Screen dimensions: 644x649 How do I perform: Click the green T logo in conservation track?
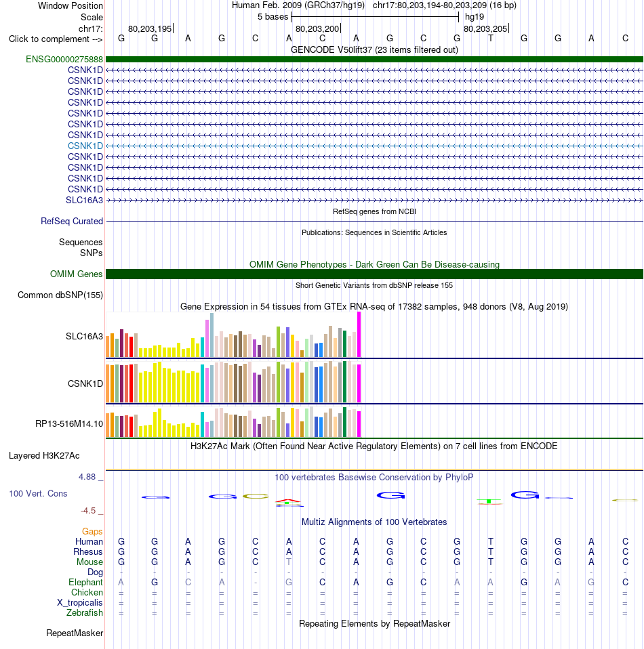(x=489, y=501)
